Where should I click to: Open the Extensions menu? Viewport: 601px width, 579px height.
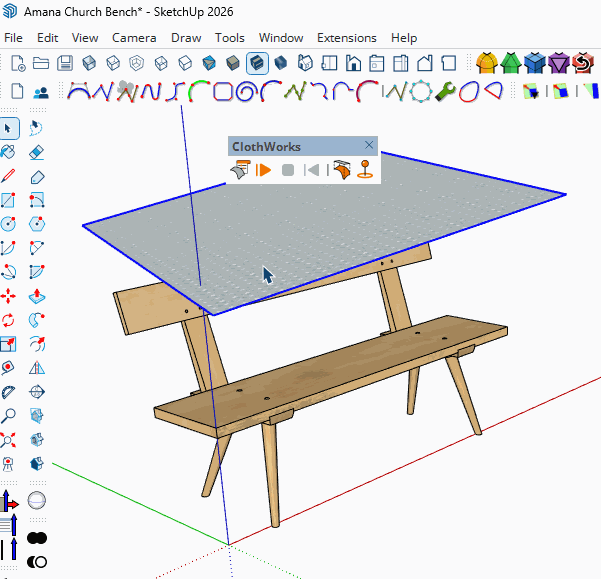tap(346, 38)
